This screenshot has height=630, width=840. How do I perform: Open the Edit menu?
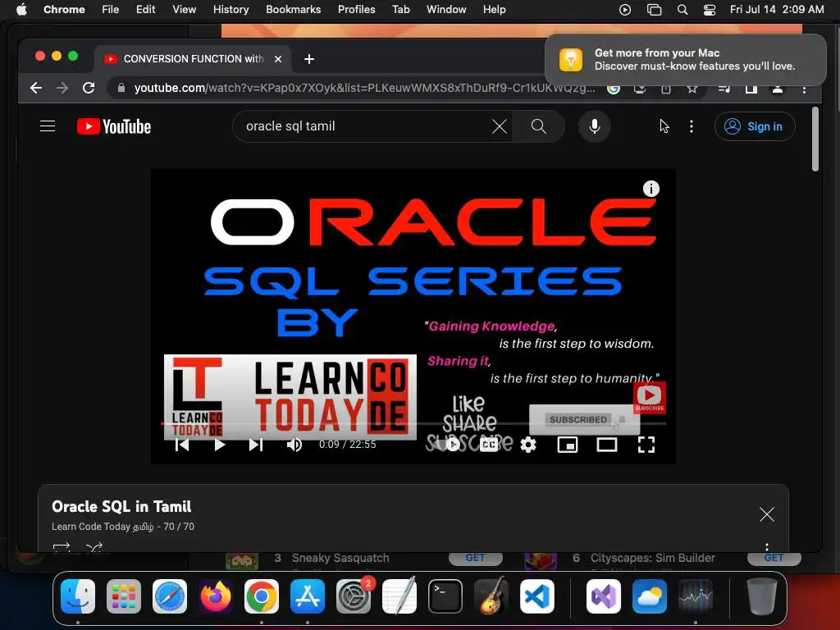[145, 10]
